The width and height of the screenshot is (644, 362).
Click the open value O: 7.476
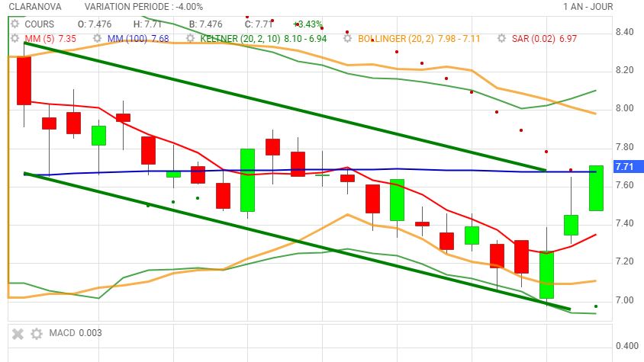[x=95, y=24]
